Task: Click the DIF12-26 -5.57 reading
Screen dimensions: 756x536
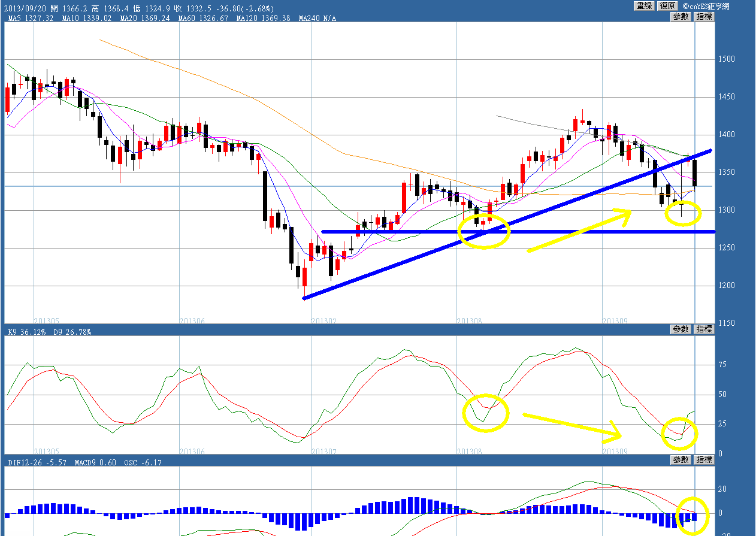Action: [x=37, y=463]
